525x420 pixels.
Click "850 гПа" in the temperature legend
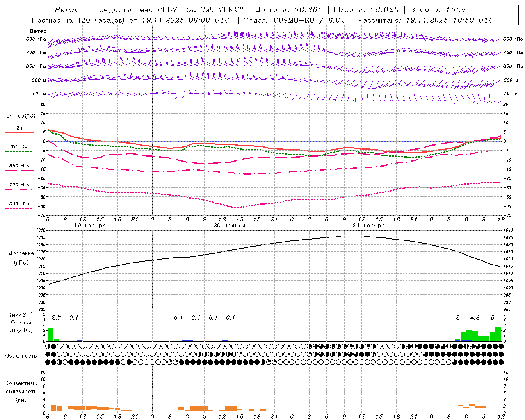pos(19,166)
